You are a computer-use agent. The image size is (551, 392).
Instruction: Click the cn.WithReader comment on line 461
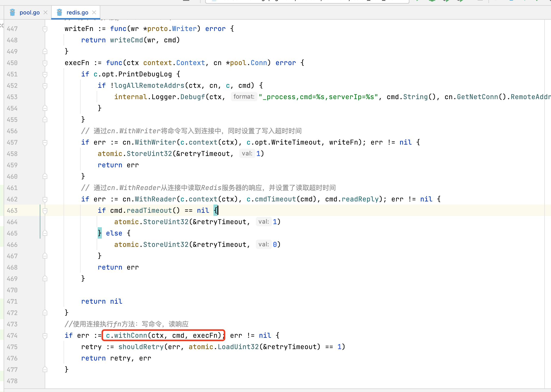[209, 188]
